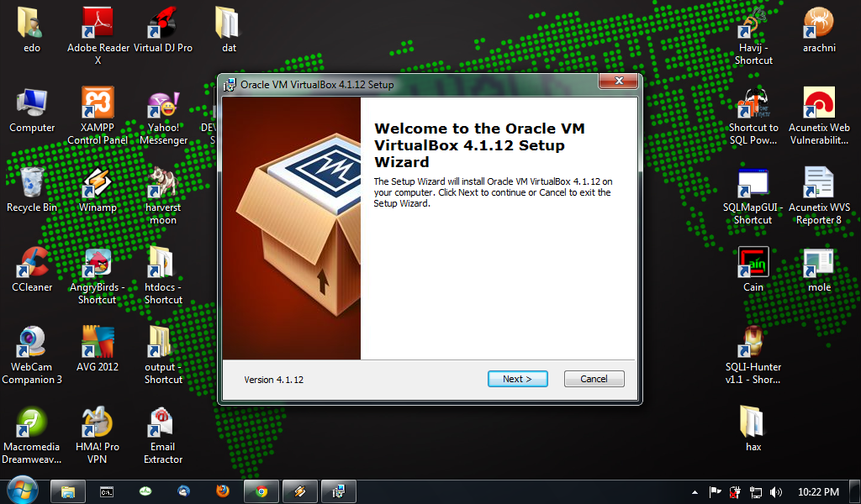The height and width of the screenshot is (504, 861).
Task: Open Shortcut to SQL Power icon
Action: (753, 116)
